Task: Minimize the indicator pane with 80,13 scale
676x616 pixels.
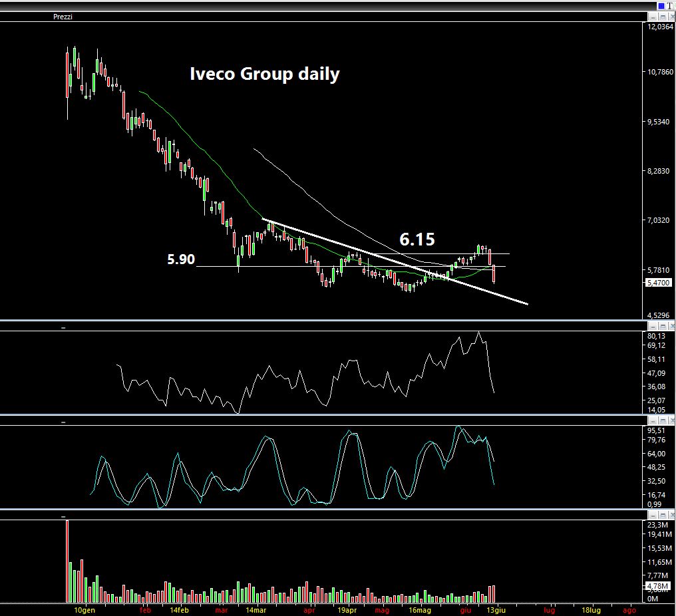Action: tap(653, 327)
